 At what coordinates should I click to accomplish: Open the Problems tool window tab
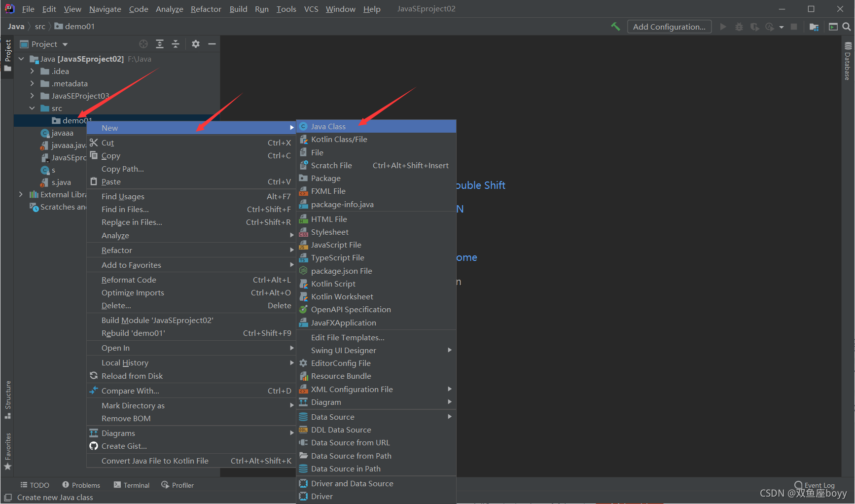click(81, 485)
